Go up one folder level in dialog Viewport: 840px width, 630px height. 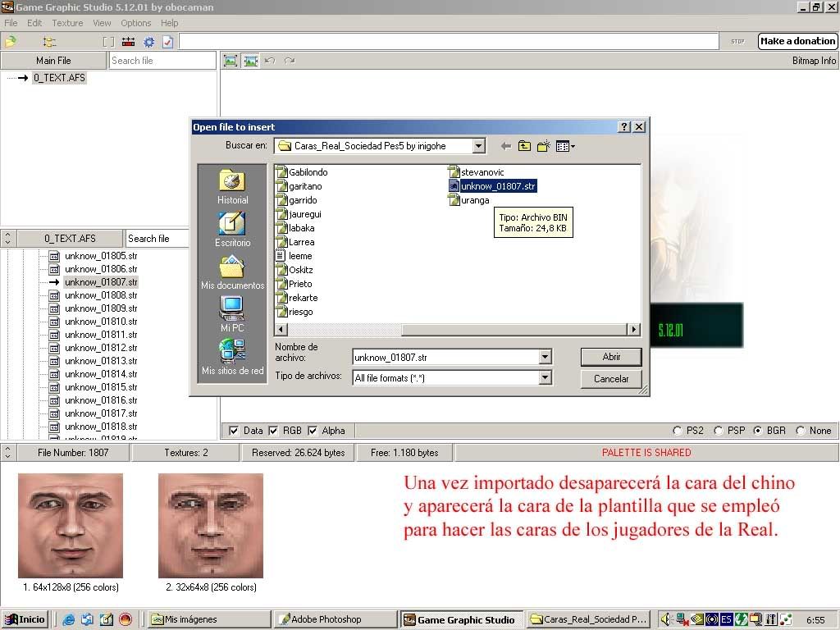point(524,146)
